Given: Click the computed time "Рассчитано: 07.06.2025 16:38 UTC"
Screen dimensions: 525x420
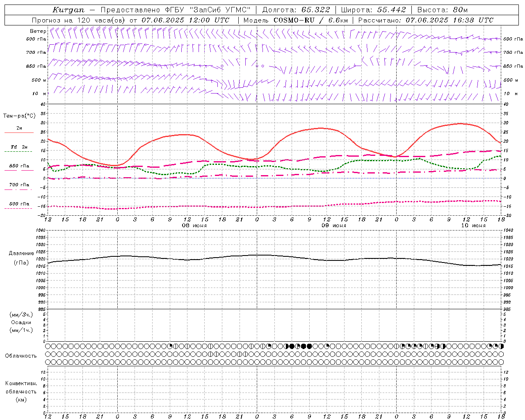Looking at the screenshot, I should (x=426, y=20).
